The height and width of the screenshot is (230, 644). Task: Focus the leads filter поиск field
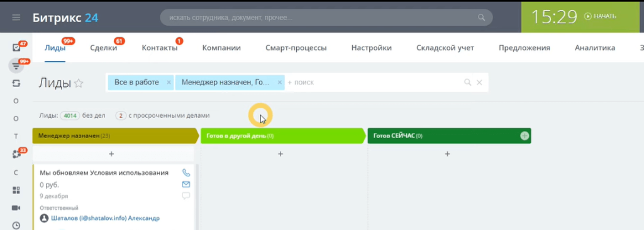[x=374, y=83]
